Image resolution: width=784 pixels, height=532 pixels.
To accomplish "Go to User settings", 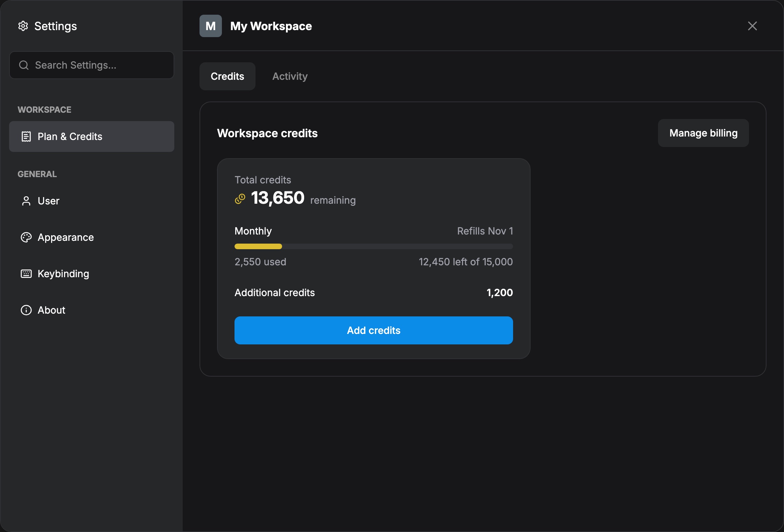I will click(92, 201).
